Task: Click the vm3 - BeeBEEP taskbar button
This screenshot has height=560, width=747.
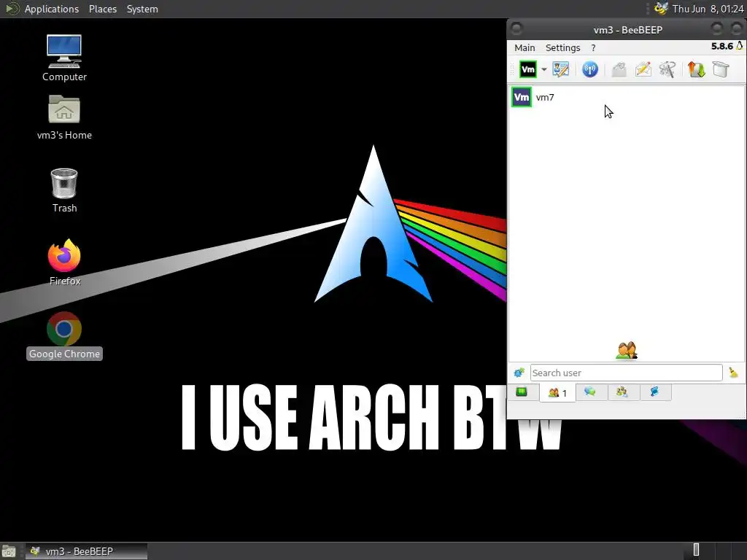Action: coord(86,551)
